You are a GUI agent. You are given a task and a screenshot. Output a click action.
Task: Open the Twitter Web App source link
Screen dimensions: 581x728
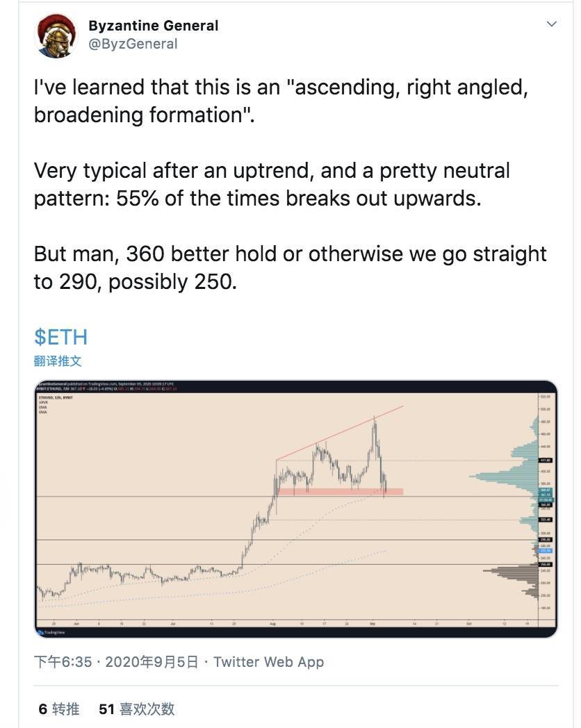click(269, 662)
